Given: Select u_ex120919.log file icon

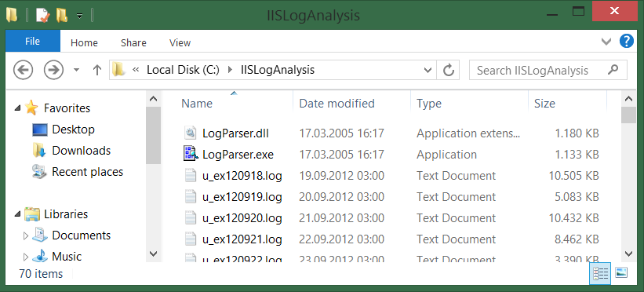Looking at the screenshot, I should click(191, 196).
